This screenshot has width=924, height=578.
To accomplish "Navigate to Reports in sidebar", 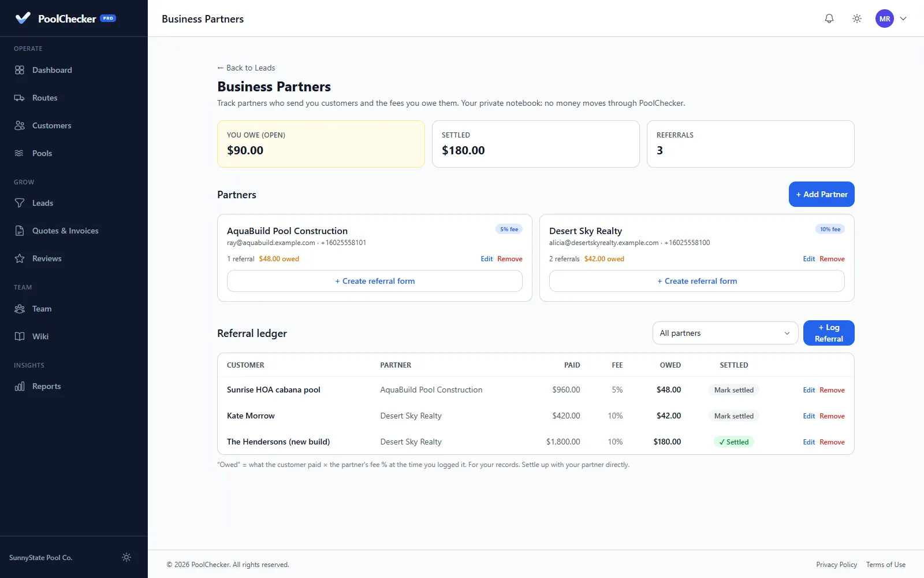I will tap(74, 386).
